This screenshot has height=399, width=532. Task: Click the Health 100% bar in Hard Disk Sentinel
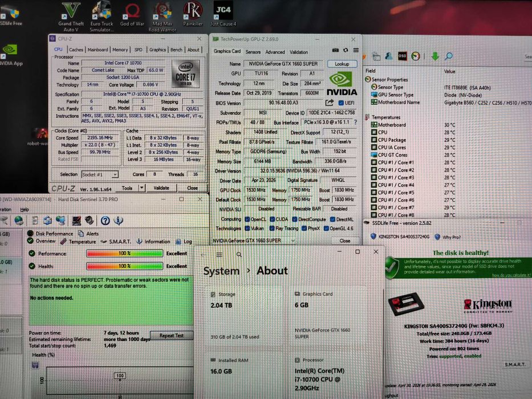(x=124, y=266)
